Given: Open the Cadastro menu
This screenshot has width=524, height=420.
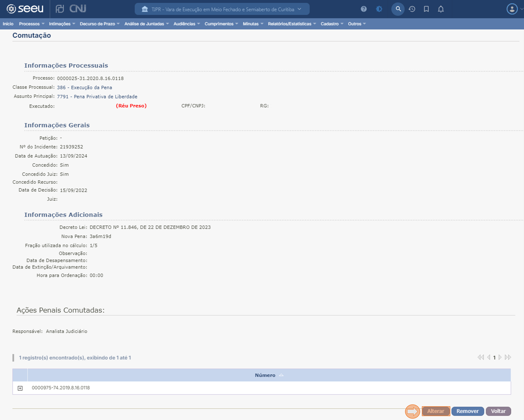Looking at the screenshot, I should [x=332, y=24].
